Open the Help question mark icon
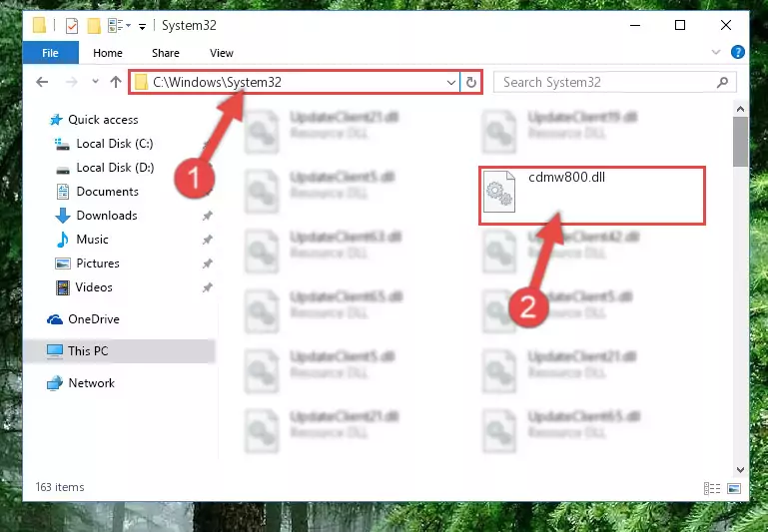Screen dimensions: 768x532 [738, 52]
